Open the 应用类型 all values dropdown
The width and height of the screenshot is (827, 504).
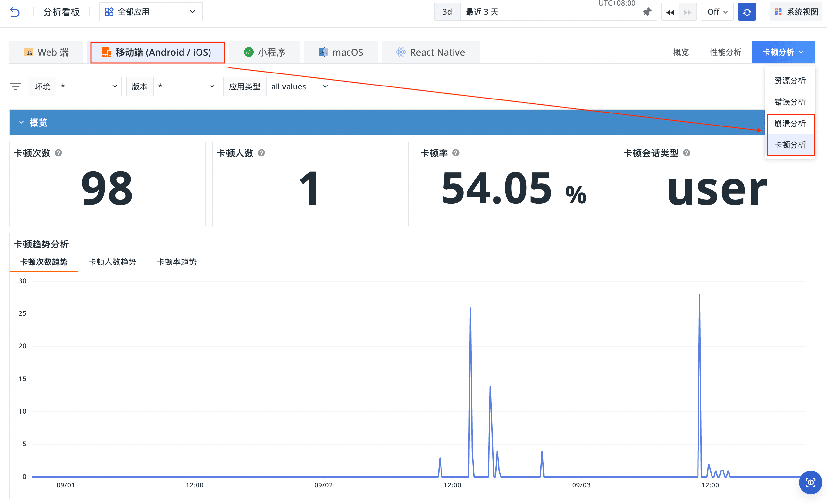click(x=299, y=86)
